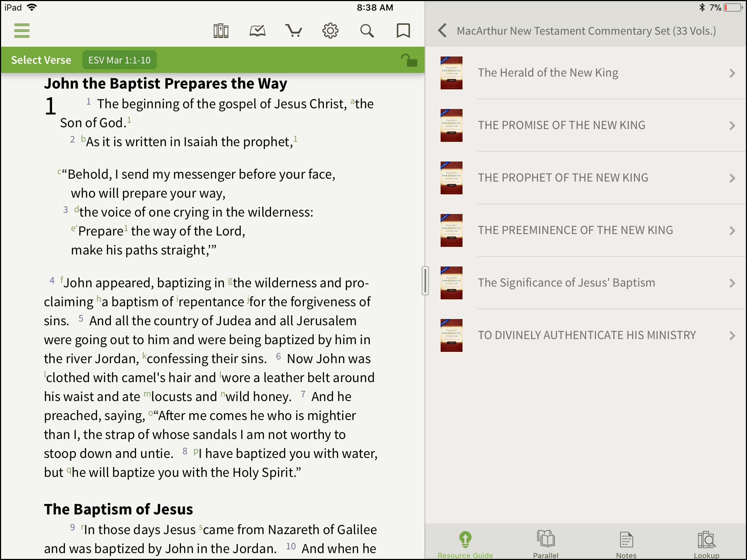Tap the bookmark icon

click(x=403, y=31)
